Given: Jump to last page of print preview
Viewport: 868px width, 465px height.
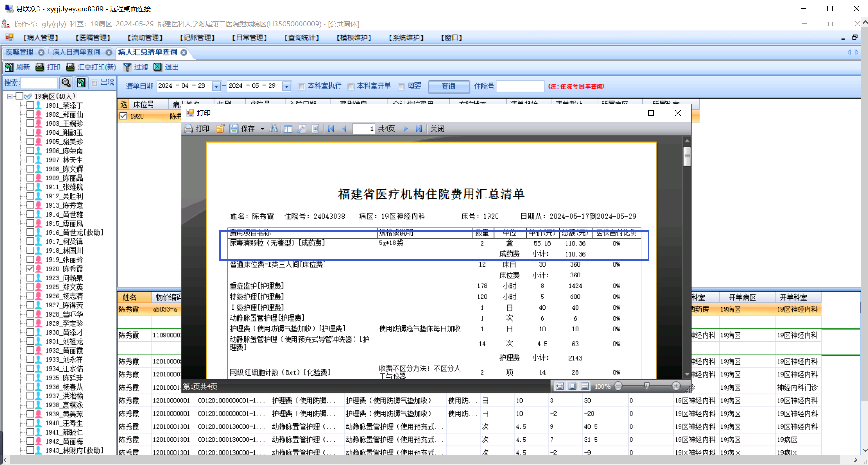Looking at the screenshot, I should tap(419, 129).
